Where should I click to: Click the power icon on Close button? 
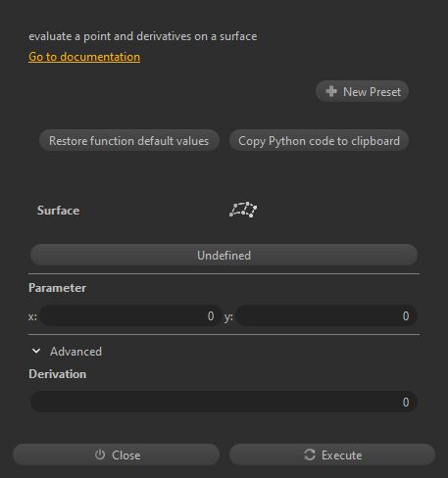pos(100,454)
